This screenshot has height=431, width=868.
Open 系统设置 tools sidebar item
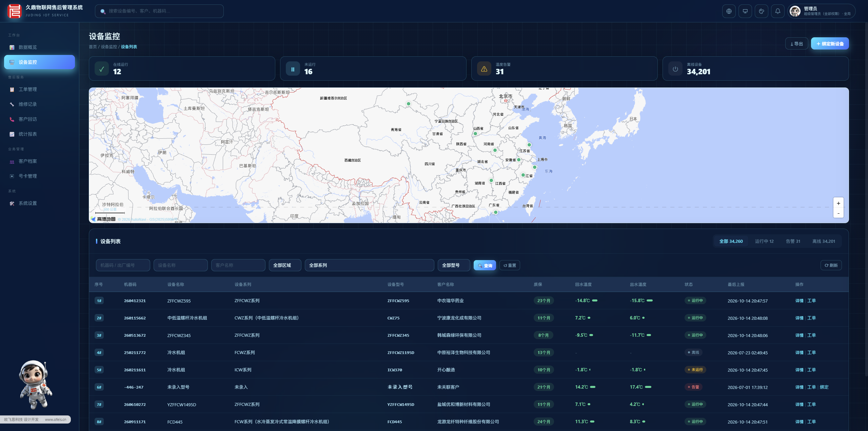(x=39, y=203)
